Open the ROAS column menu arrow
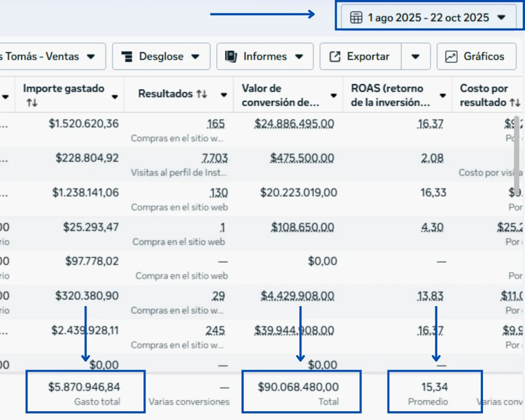Viewport: 525px width, 420px height. [443, 96]
